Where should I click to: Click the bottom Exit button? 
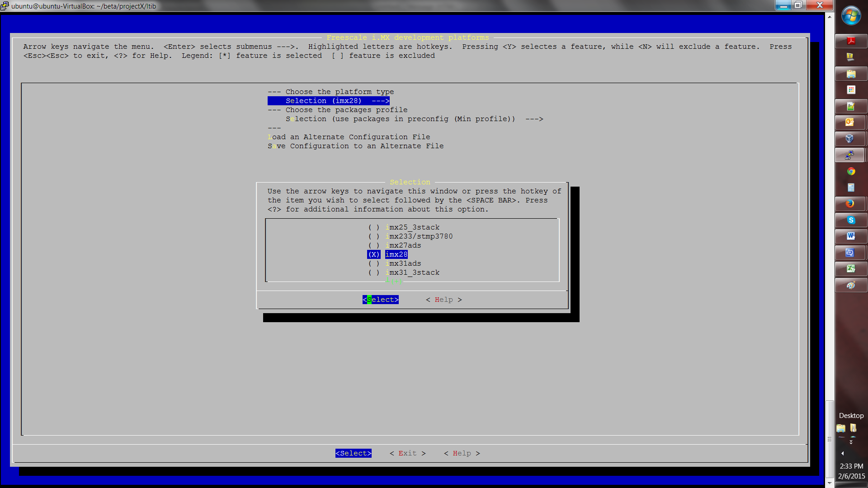pos(407,453)
